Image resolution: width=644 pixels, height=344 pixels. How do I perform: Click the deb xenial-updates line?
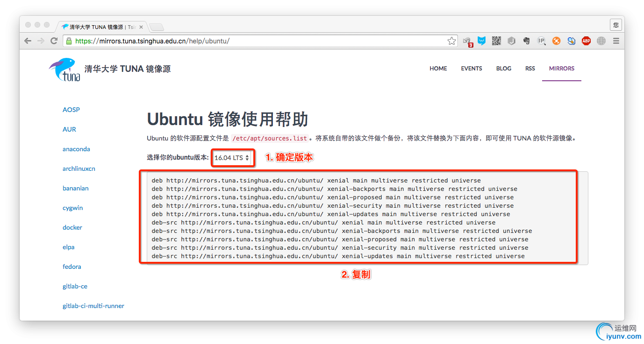331,214
